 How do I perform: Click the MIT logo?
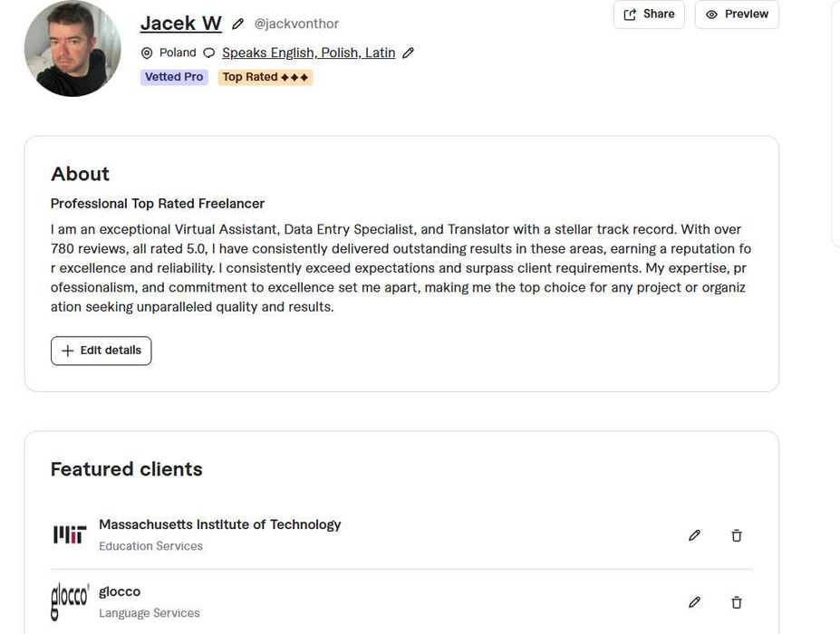[x=69, y=535]
